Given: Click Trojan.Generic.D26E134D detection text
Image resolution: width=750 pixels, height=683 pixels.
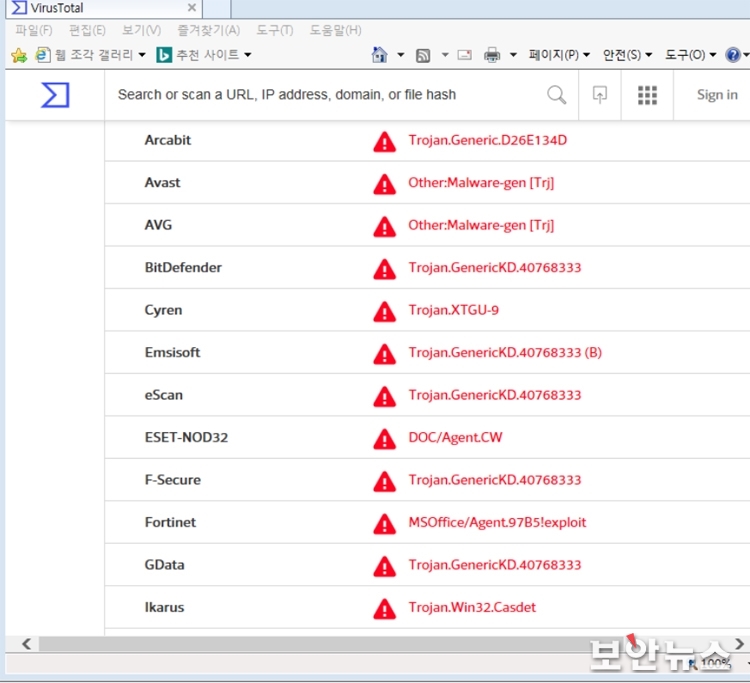Looking at the screenshot, I should pos(487,140).
